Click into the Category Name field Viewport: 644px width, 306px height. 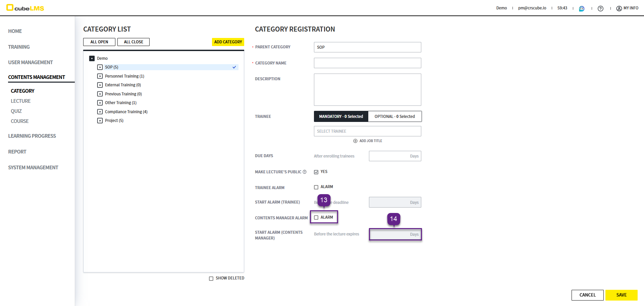click(x=367, y=63)
